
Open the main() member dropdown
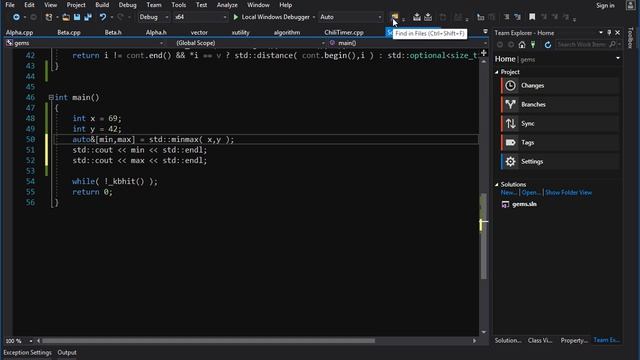click(408, 43)
